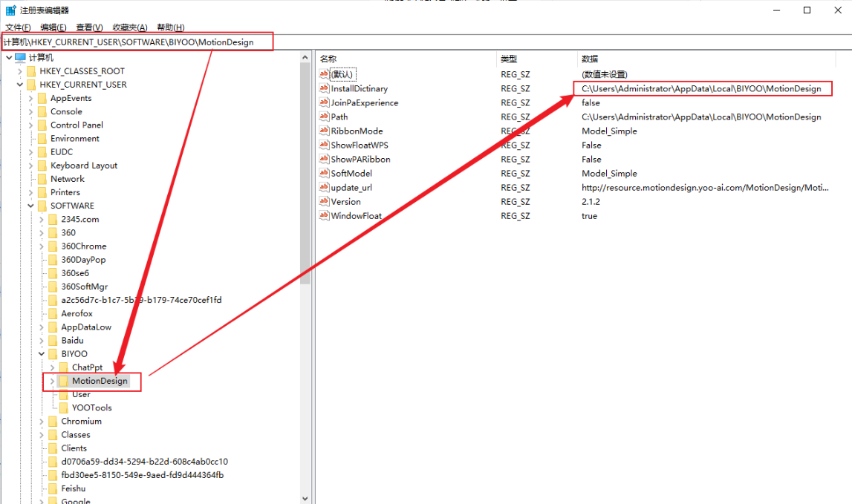
Task: Click the tree pane scroll down arrow
Action: [305, 499]
